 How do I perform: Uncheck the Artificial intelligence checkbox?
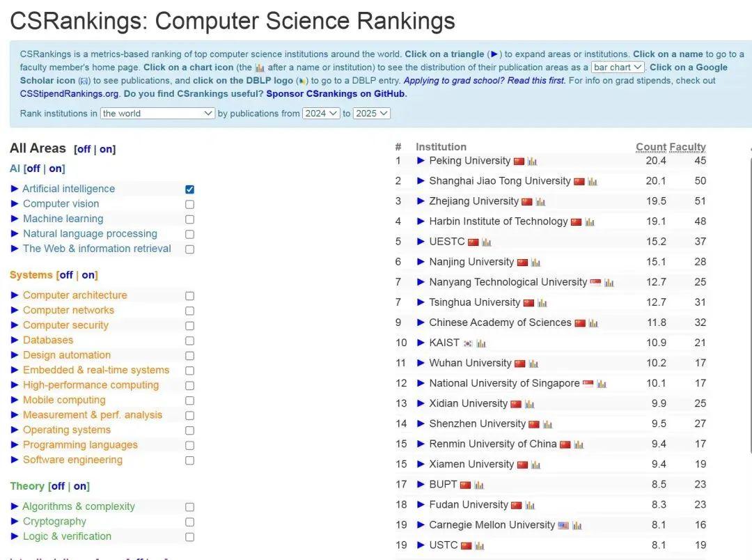(x=190, y=189)
